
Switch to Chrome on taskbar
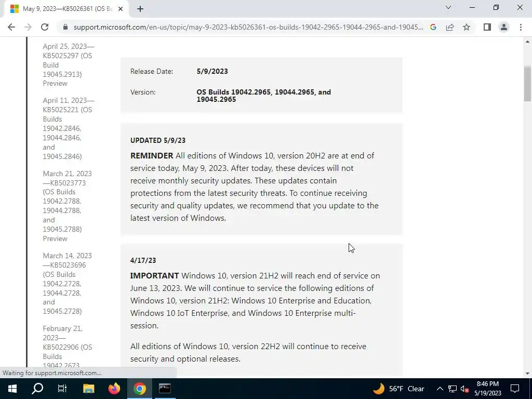click(139, 389)
